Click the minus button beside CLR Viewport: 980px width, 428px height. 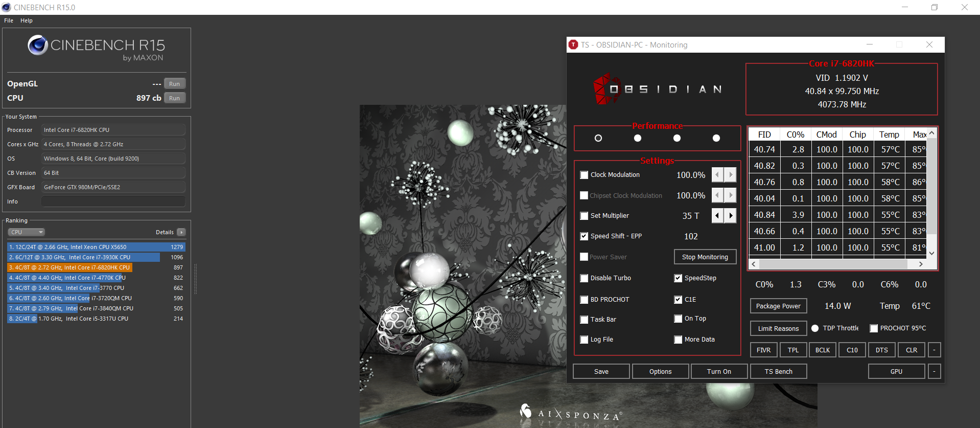[x=934, y=350]
